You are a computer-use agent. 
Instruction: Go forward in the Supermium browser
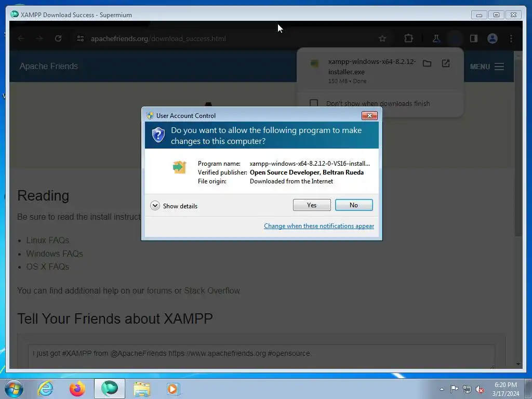coord(39,38)
